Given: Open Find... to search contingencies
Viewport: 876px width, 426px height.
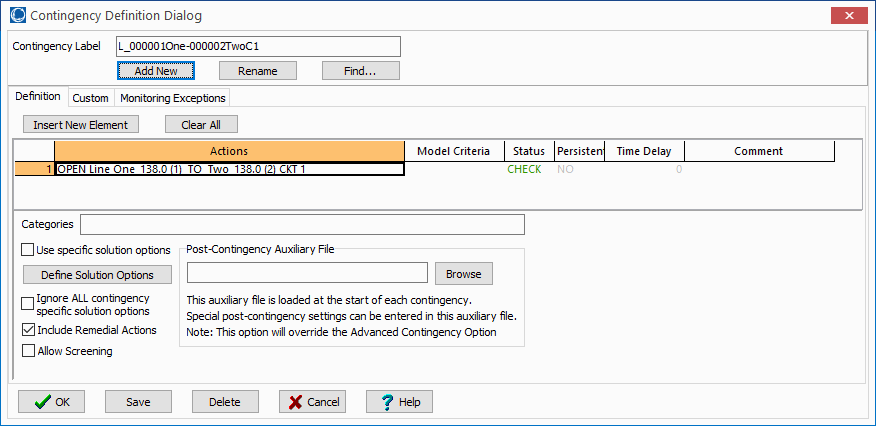Looking at the screenshot, I should tap(360, 71).
